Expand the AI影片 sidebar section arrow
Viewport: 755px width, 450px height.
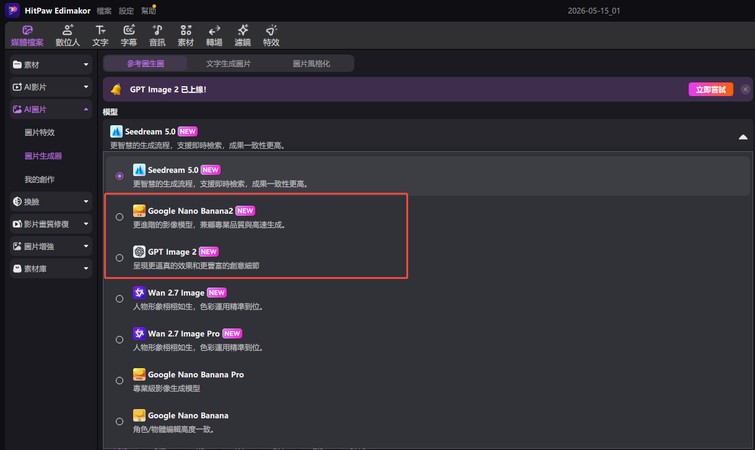[86, 87]
